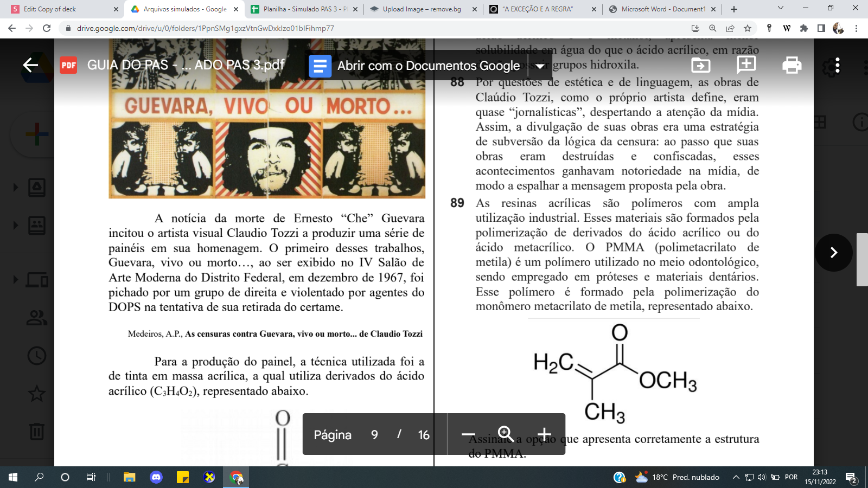The height and width of the screenshot is (488, 868).
Task: Reload the page
Action: [47, 28]
